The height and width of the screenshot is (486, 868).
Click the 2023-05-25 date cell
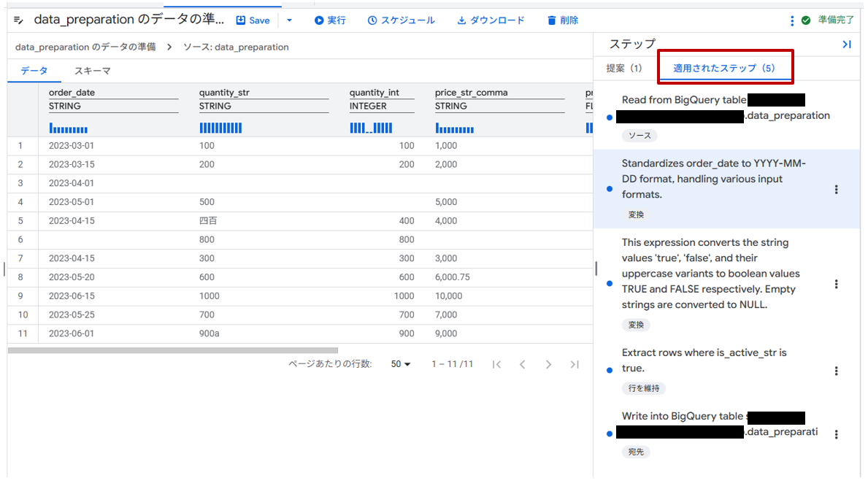(72, 315)
